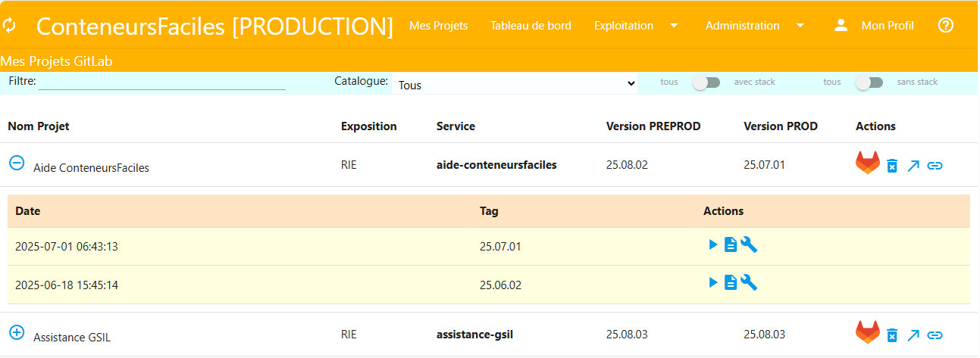Open the Catalogue dropdown showing Tous
The width and height of the screenshot is (980, 358).
tap(515, 85)
